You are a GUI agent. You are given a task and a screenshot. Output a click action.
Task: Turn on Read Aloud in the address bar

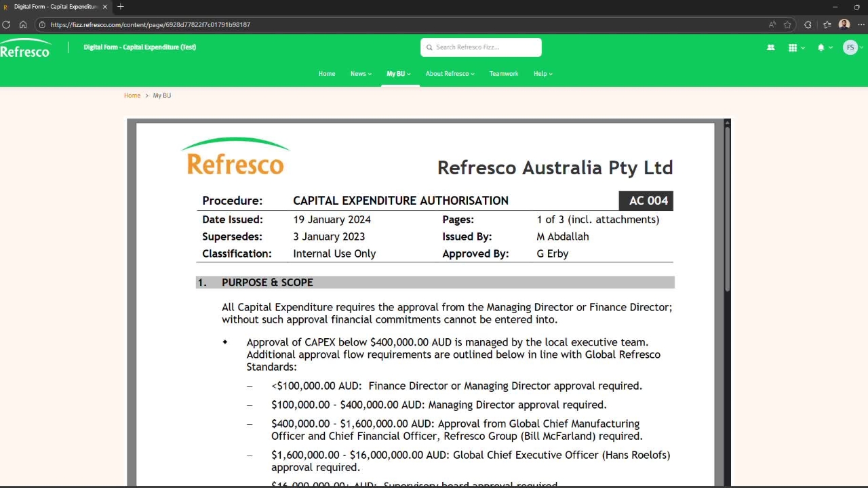pos(772,24)
